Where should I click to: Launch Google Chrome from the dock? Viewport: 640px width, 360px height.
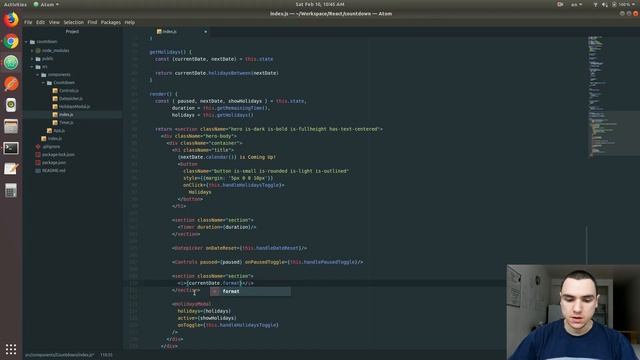click(x=11, y=41)
